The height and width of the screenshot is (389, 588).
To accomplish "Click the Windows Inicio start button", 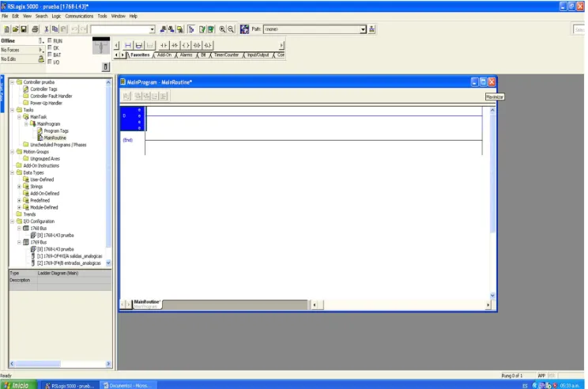I will click(19, 385).
